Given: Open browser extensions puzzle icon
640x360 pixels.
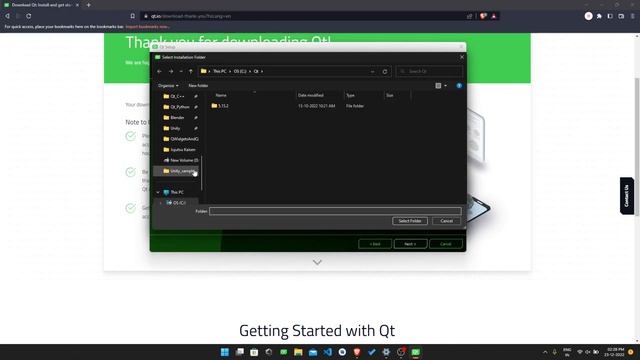Looking at the screenshot, I should (599, 16).
